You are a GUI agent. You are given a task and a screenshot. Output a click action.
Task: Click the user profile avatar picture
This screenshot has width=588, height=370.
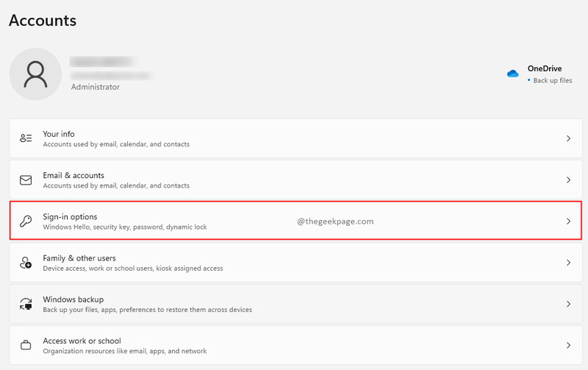35,74
